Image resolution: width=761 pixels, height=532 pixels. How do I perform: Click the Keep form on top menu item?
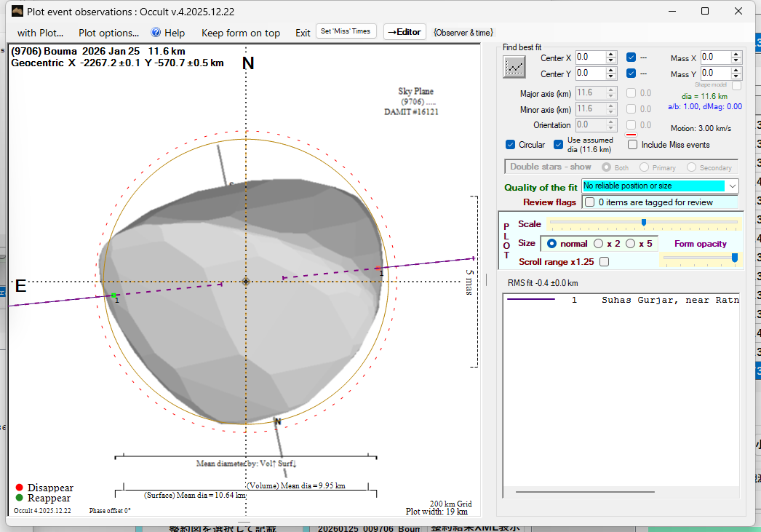pos(240,33)
